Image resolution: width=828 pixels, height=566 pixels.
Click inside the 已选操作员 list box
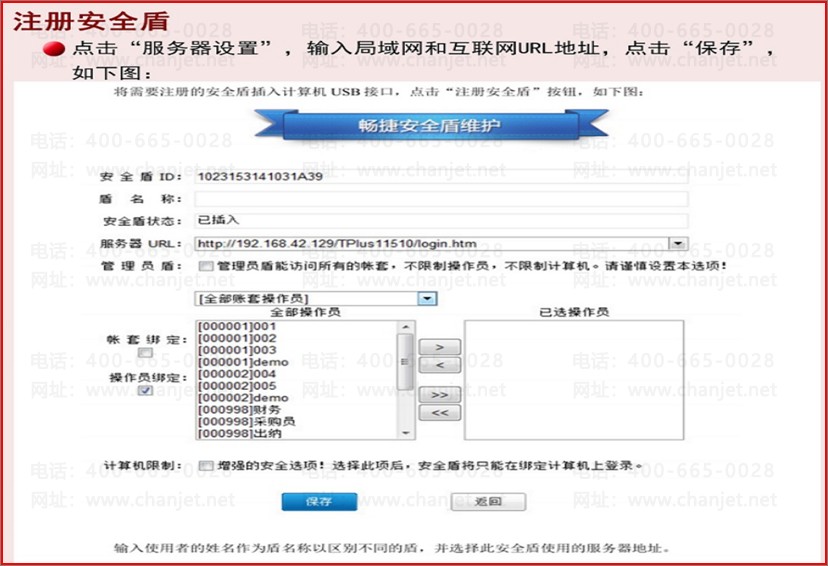point(574,380)
